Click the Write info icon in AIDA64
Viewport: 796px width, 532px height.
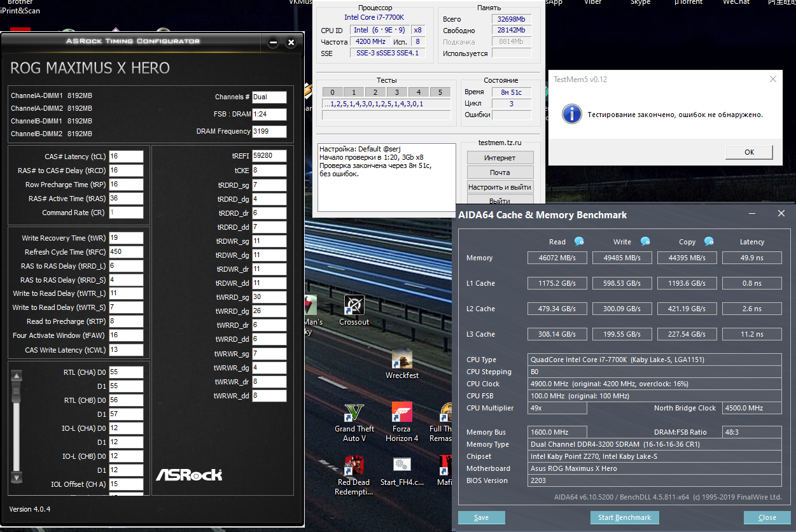pos(645,241)
